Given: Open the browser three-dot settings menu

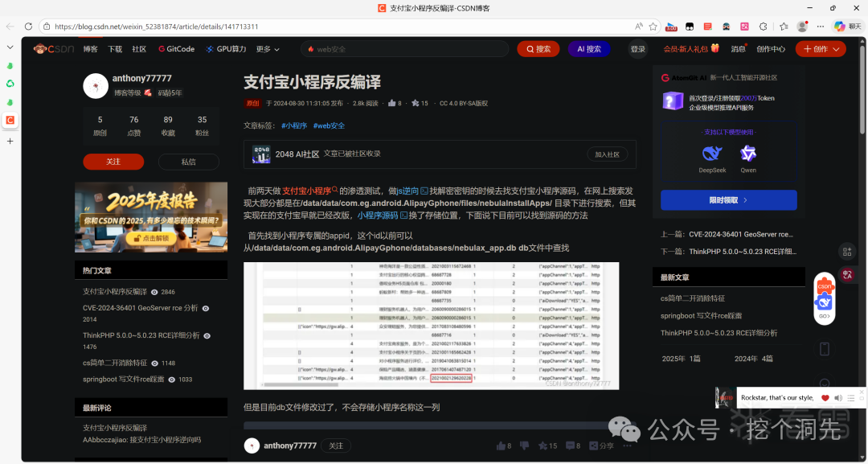Looking at the screenshot, I should pos(821,26).
